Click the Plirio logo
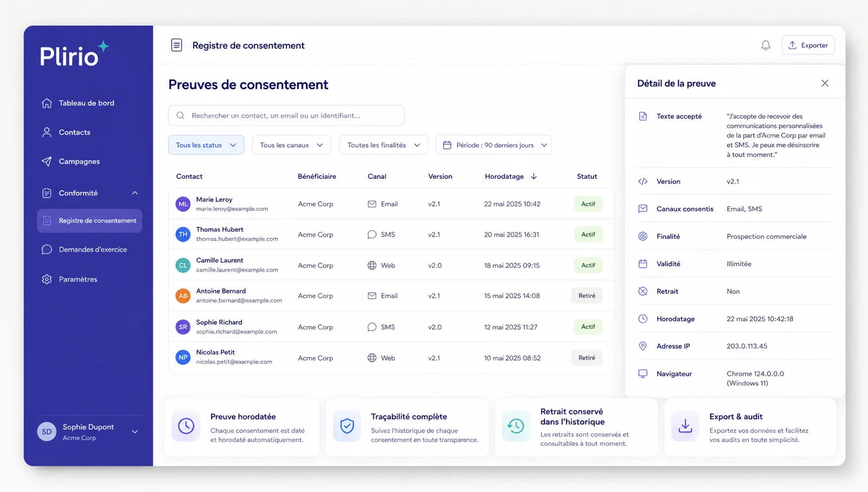 point(74,54)
